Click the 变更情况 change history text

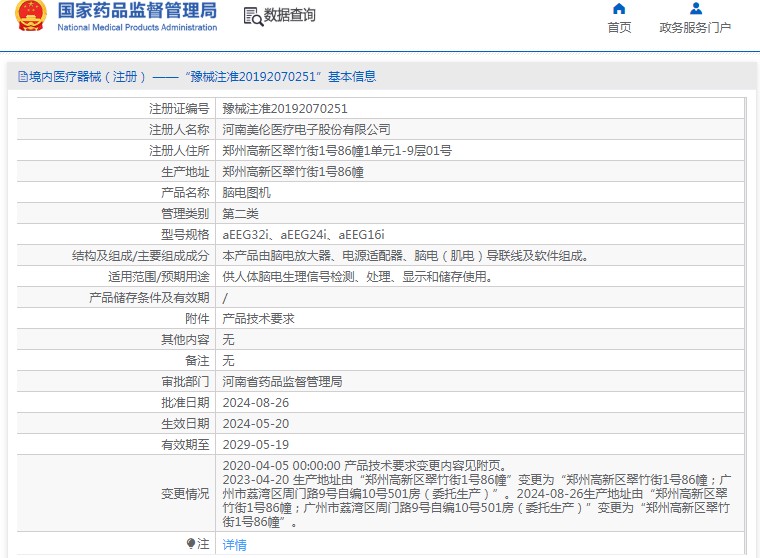185,494
